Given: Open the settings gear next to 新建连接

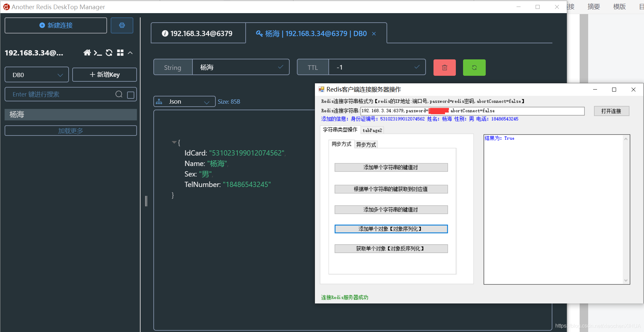Looking at the screenshot, I should [x=122, y=25].
